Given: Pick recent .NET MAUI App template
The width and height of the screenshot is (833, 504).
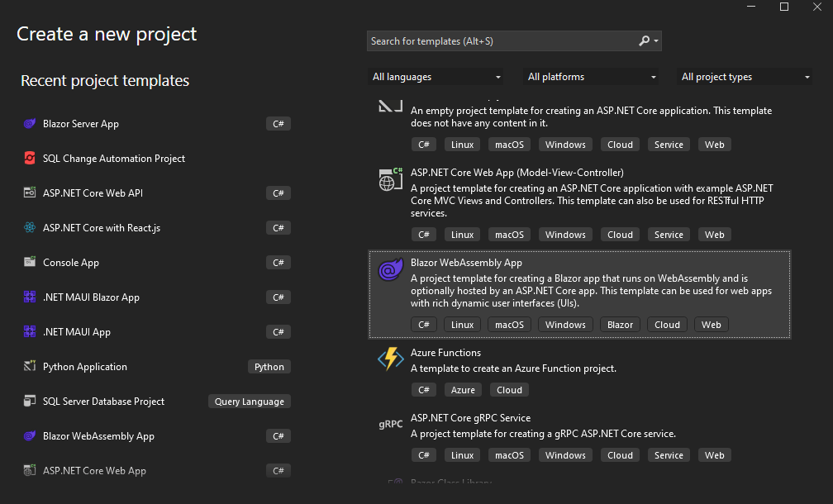Looking at the screenshot, I should pos(77,332).
